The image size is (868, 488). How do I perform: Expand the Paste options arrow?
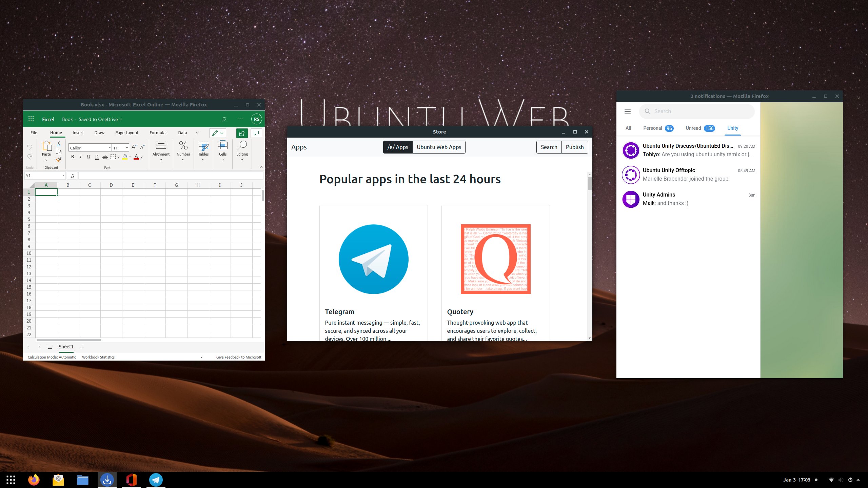(x=46, y=160)
